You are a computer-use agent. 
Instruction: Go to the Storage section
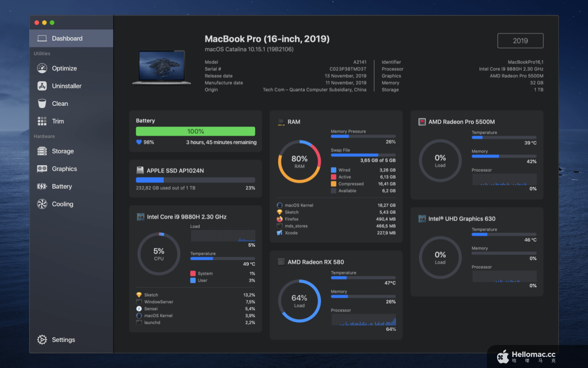71,151
